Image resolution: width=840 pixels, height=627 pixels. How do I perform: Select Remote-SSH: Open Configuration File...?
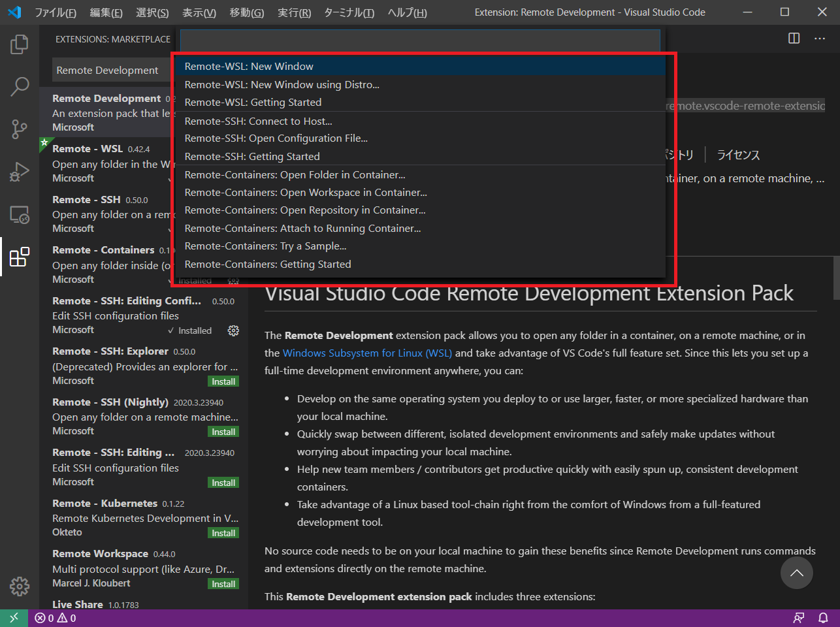tap(419, 138)
